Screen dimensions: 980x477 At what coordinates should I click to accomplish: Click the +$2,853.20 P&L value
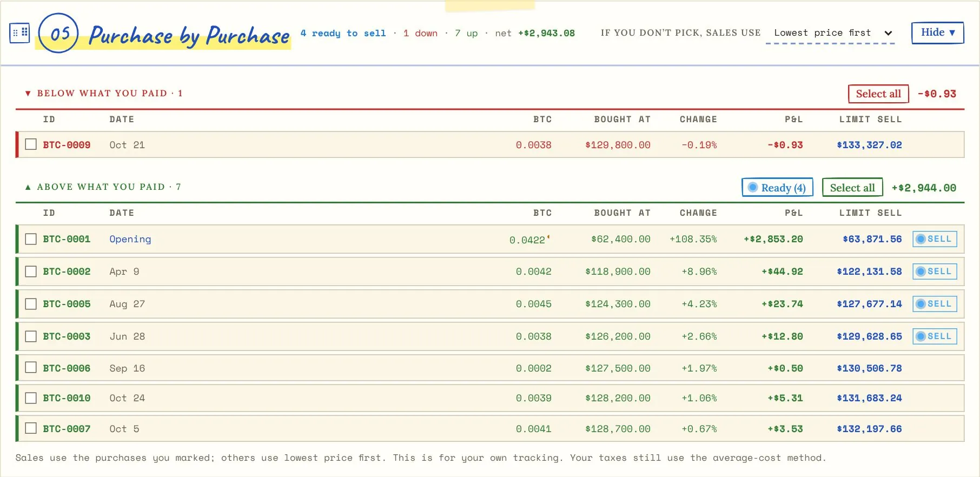[773, 239]
